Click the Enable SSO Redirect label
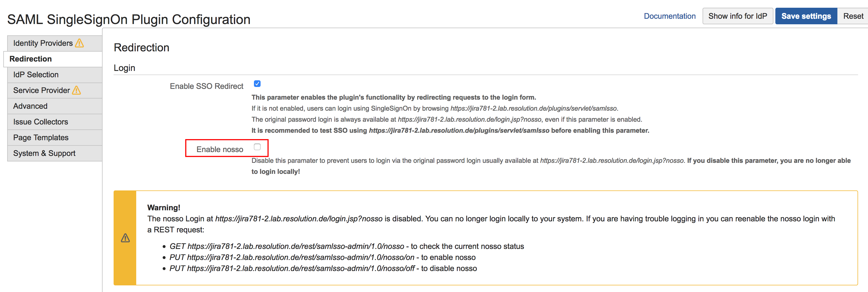Screen dimensions: 868x292 [206, 86]
